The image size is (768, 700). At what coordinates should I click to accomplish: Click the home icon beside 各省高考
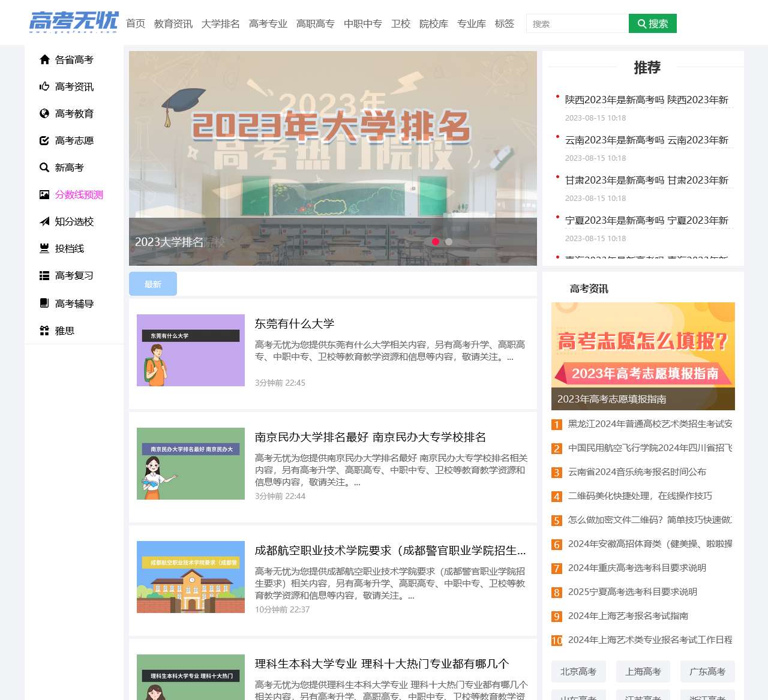[44, 59]
